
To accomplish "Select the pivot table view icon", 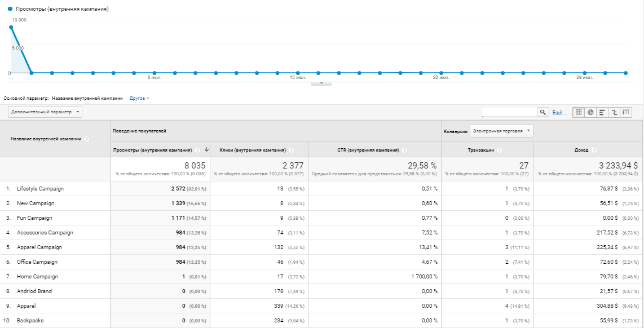I will [626, 112].
